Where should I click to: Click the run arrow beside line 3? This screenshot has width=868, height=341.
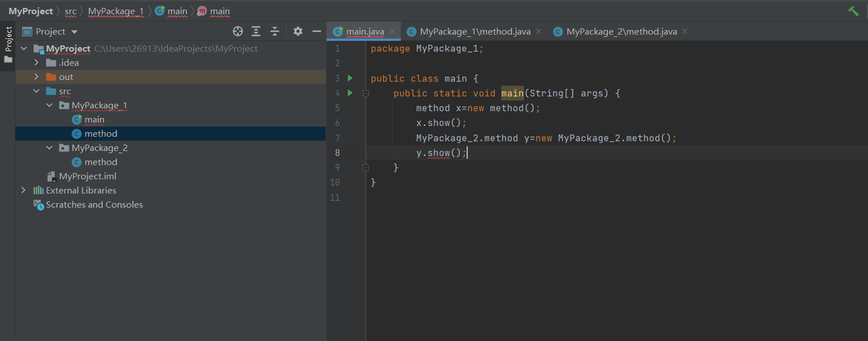tap(350, 78)
